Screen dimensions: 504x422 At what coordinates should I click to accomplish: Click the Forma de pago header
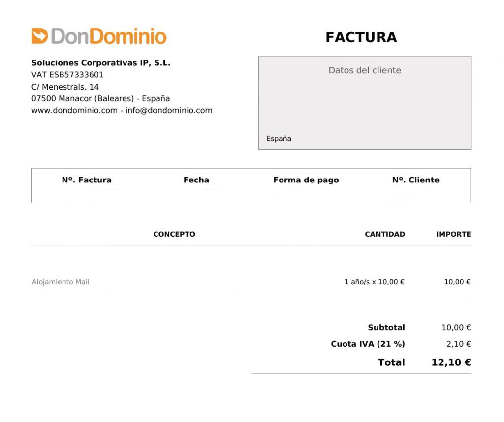pyautogui.click(x=306, y=180)
